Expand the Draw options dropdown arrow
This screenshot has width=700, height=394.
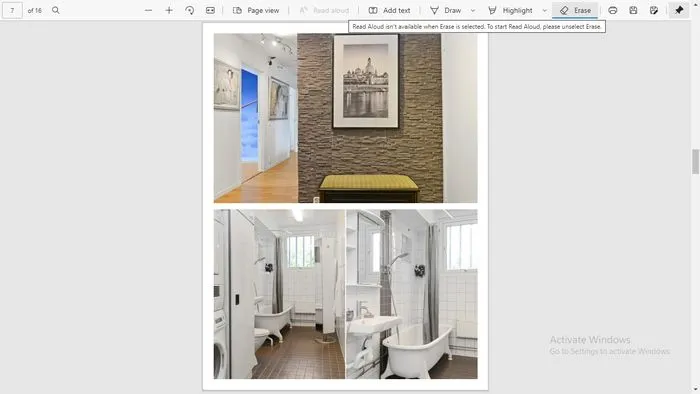[473, 10]
